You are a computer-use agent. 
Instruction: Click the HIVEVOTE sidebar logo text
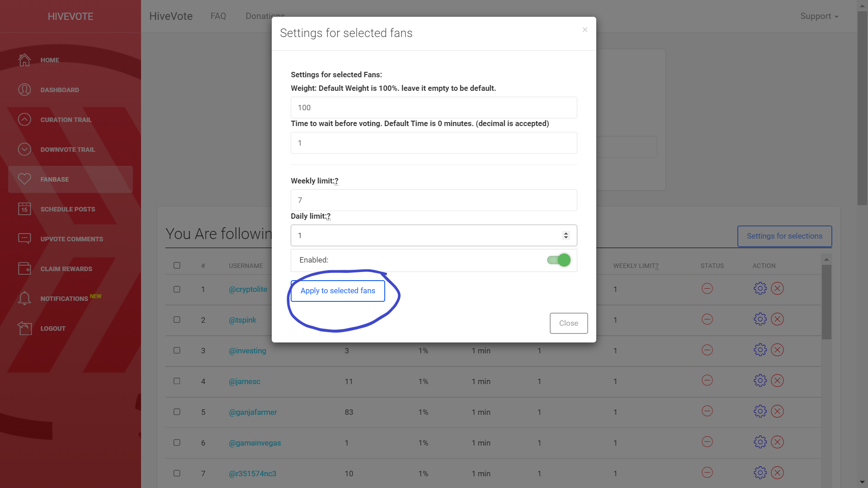(71, 16)
